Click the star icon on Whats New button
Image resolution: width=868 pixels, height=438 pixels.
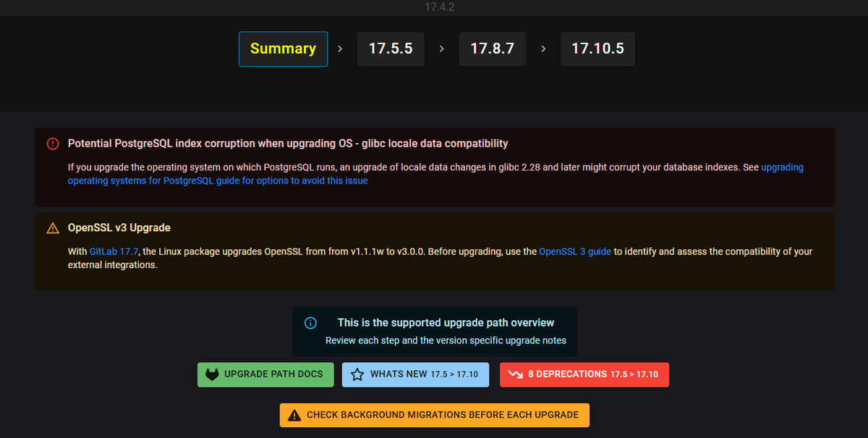pyautogui.click(x=357, y=374)
